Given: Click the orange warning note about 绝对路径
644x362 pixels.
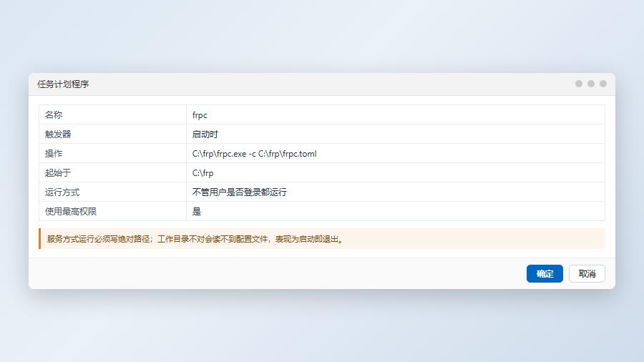Looking at the screenshot, I should (322, 239).
